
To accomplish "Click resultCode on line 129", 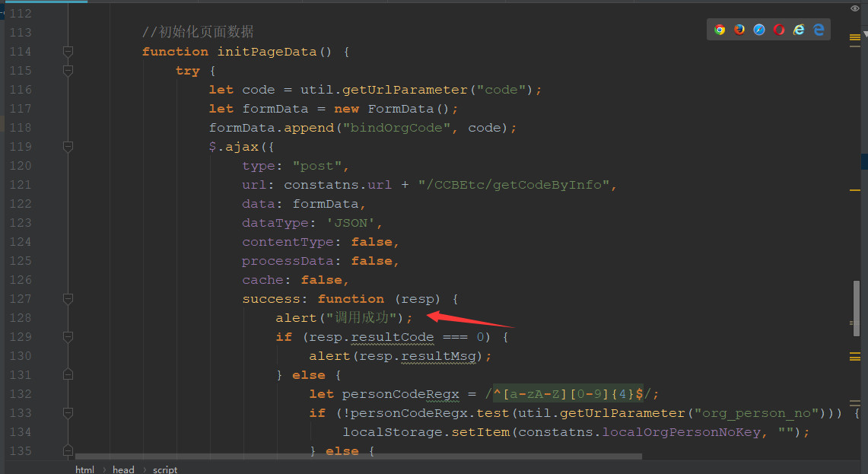I will 393,337.
